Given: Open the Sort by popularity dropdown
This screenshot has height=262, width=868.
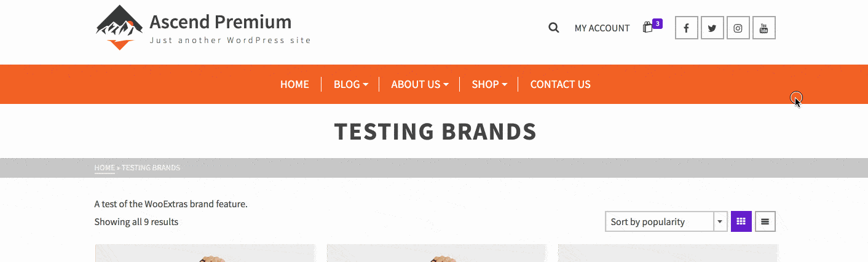Looking at the screenshot, I should [666, 221].
